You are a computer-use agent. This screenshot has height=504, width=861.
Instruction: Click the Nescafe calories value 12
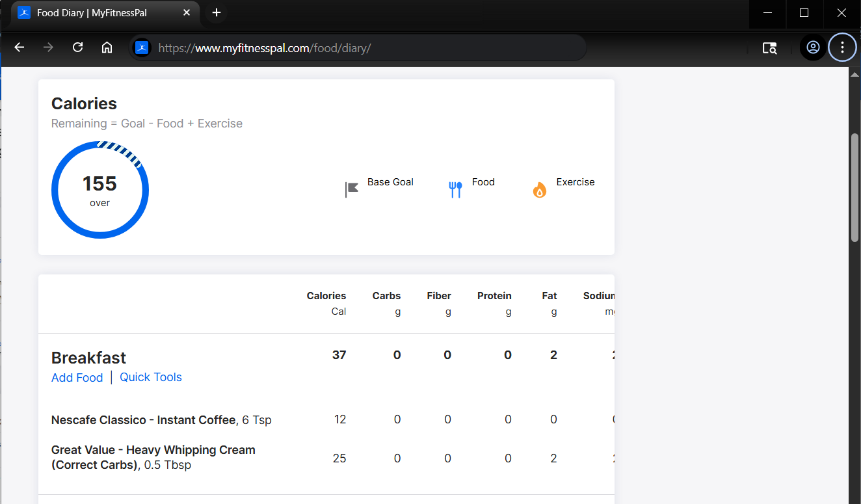click(340, 419)
